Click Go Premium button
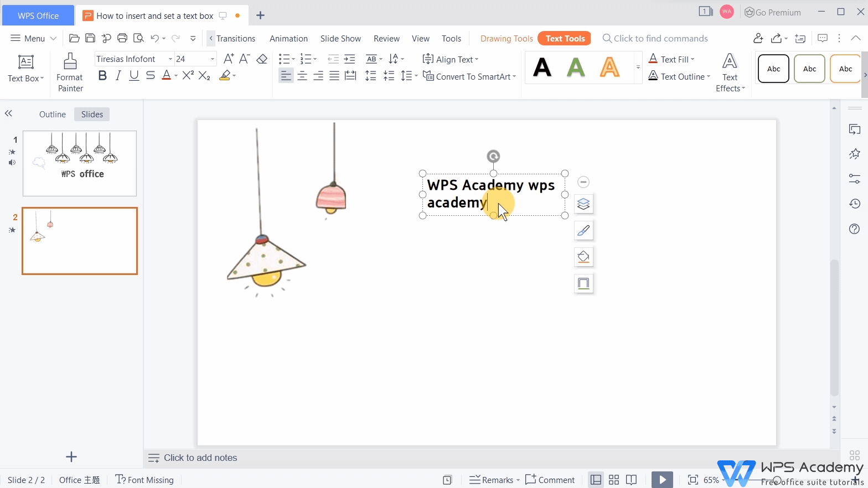Screen dimensions: 868x488 pos(773,12)
